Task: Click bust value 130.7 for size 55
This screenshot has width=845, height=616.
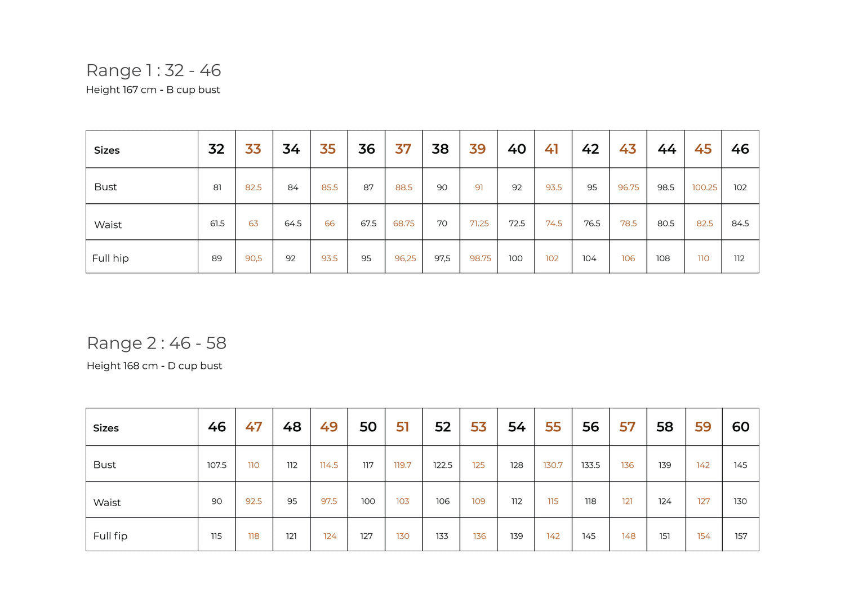Action: pyautogui.click(x=553, y=465)
